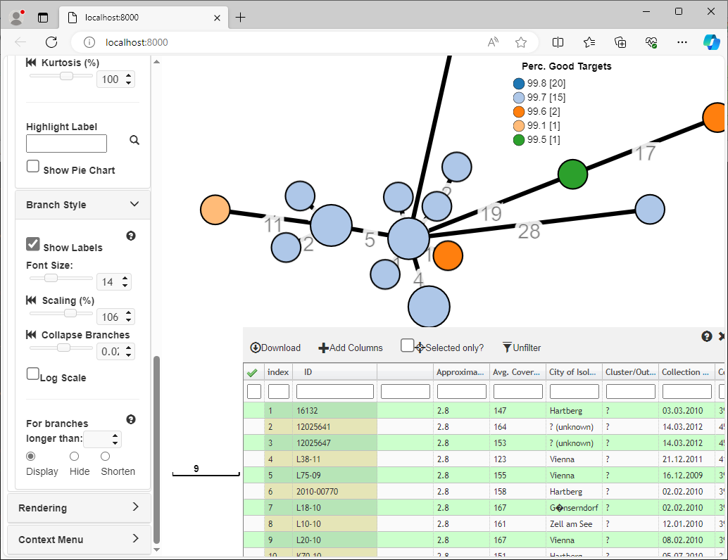
Task: Click the table panel help question icon
Action: pyautogui.click(x=707, y=336)
